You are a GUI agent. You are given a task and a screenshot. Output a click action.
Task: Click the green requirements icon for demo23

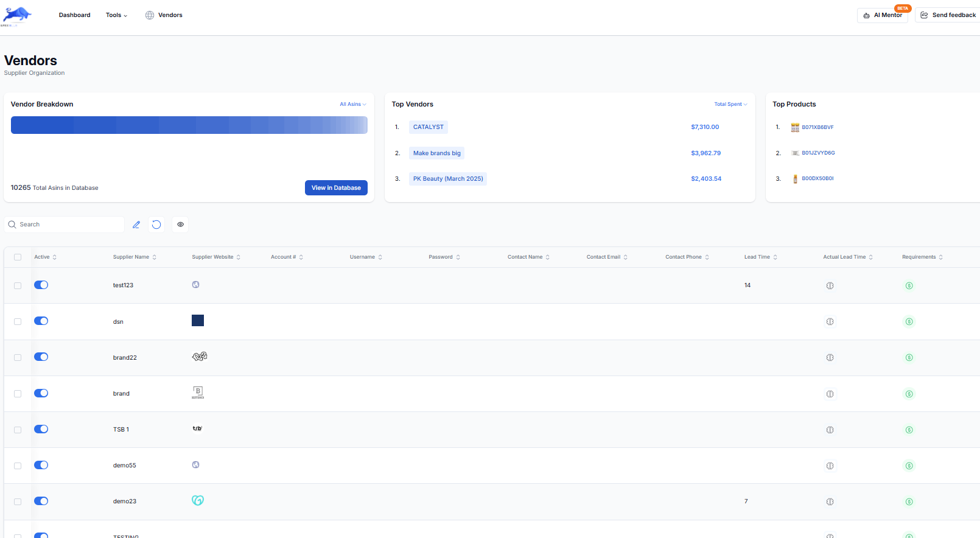point(909,501)
